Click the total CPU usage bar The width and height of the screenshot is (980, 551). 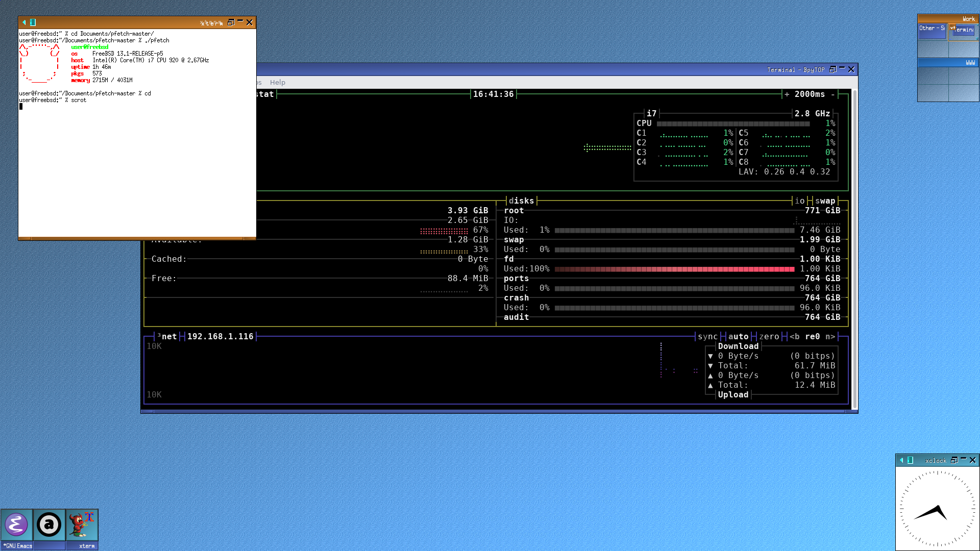[x=733, y=123]
